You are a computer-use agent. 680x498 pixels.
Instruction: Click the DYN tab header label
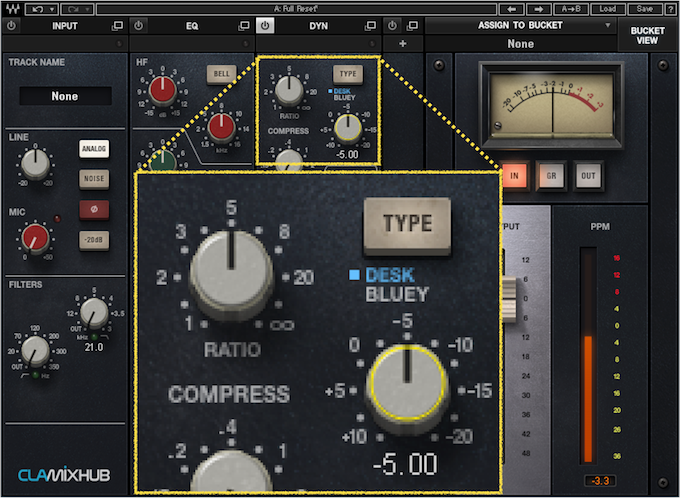(x=318, y=26)
